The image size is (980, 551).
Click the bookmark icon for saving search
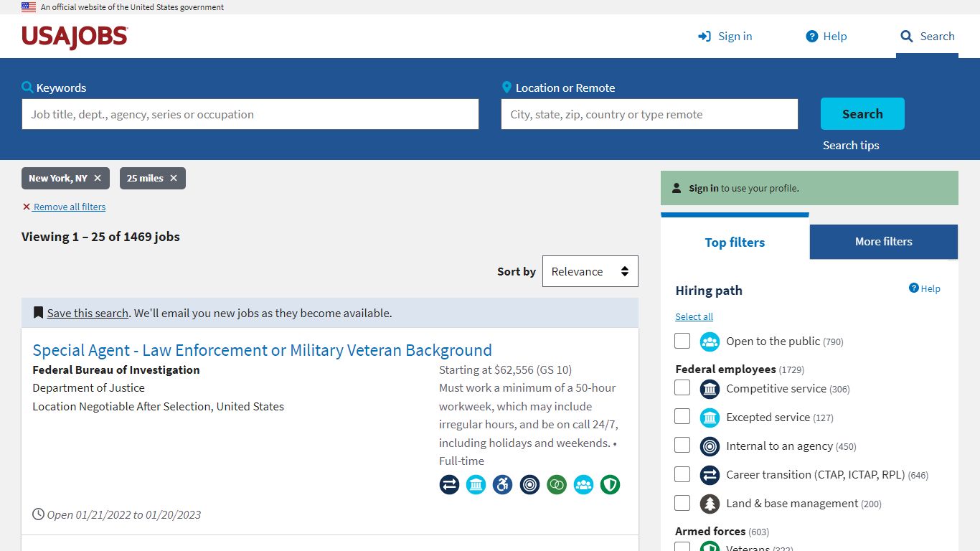tap(38, 313)
